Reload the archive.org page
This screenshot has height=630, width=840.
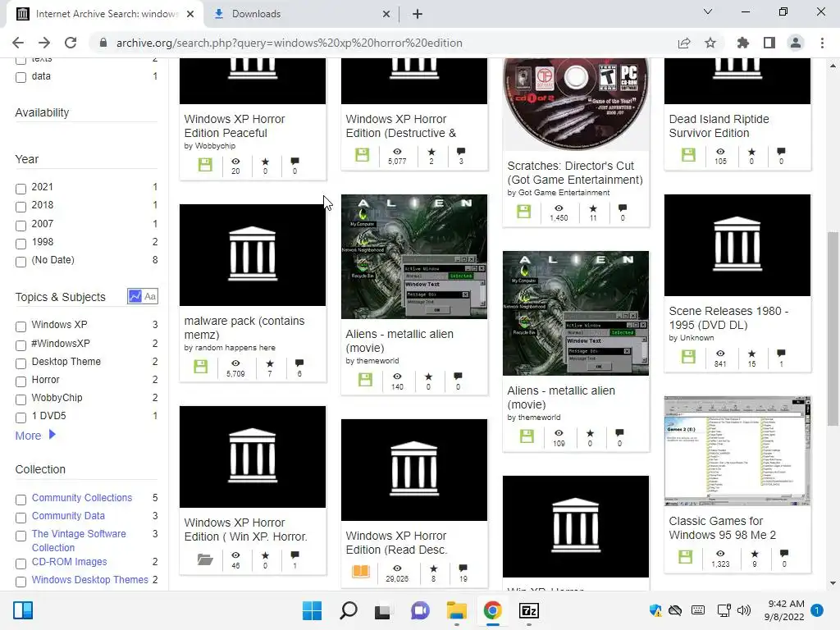click(x=71, y=43)
